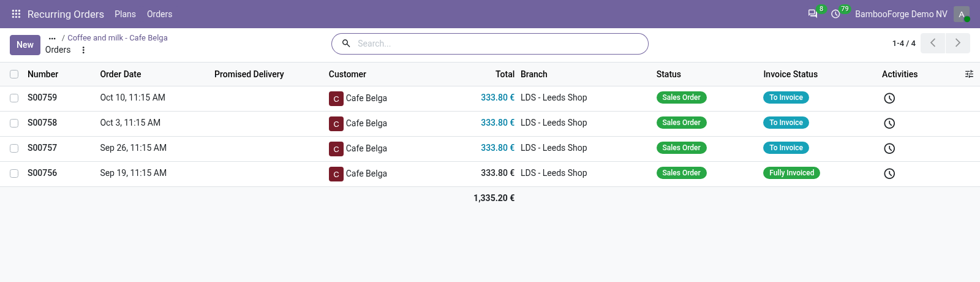The image size is (980, 282).
Task: Click Oct 3, 11:15 AM date
Action: pos(130,123)
